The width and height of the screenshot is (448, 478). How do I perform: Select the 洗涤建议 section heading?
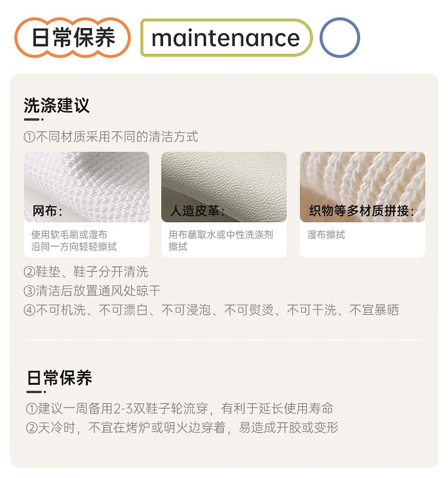tap(57, 106)
